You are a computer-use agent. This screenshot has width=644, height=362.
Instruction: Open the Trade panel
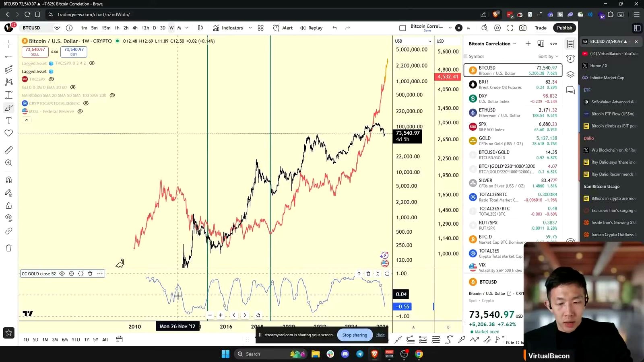click(541, 28)
